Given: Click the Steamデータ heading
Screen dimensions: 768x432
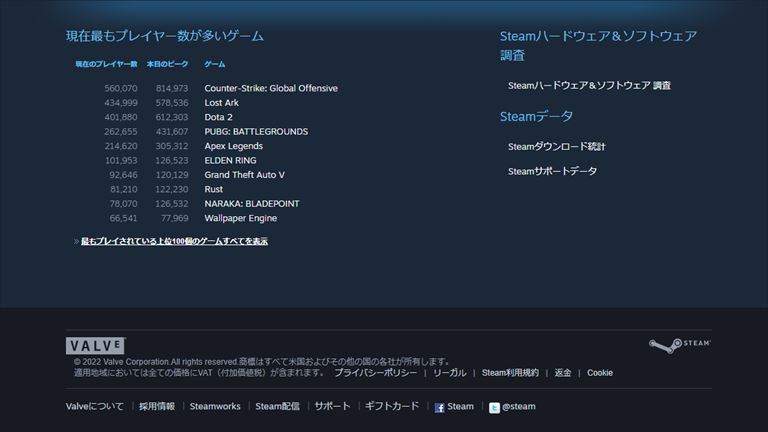Looking at the screenshot, I should coord(536,117).
